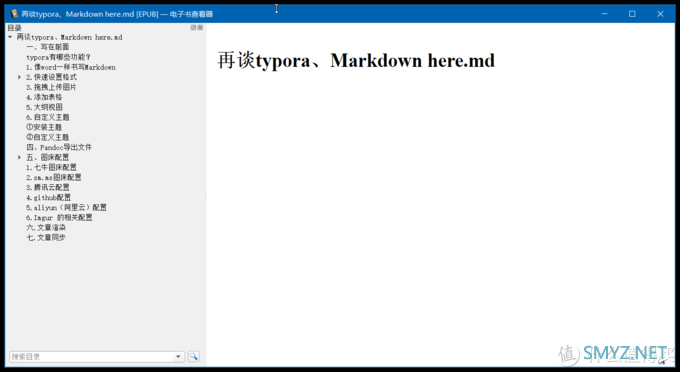680x372 pixels.
Task: Open the 3.拖拽上传图片 section
Action: point(51,87)
